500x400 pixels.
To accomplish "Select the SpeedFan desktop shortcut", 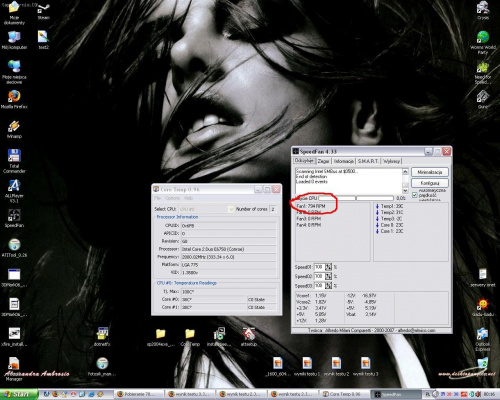I will click(x=14, y=218).
